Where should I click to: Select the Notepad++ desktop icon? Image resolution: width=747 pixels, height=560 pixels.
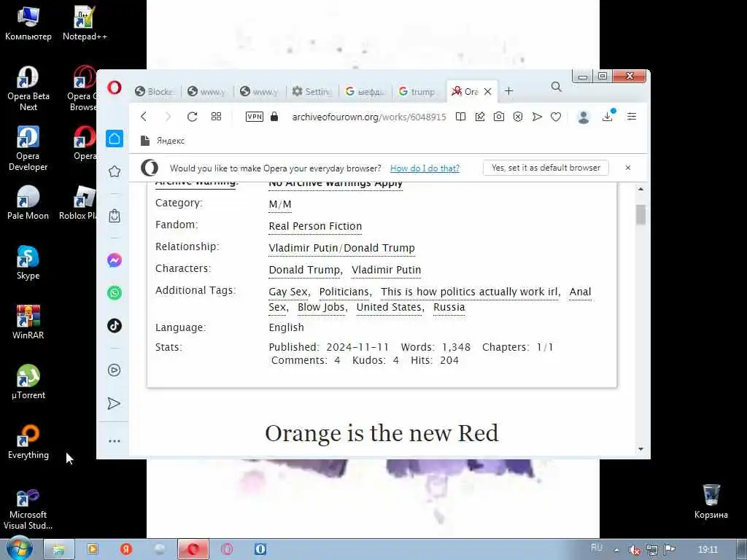[85, 23]
